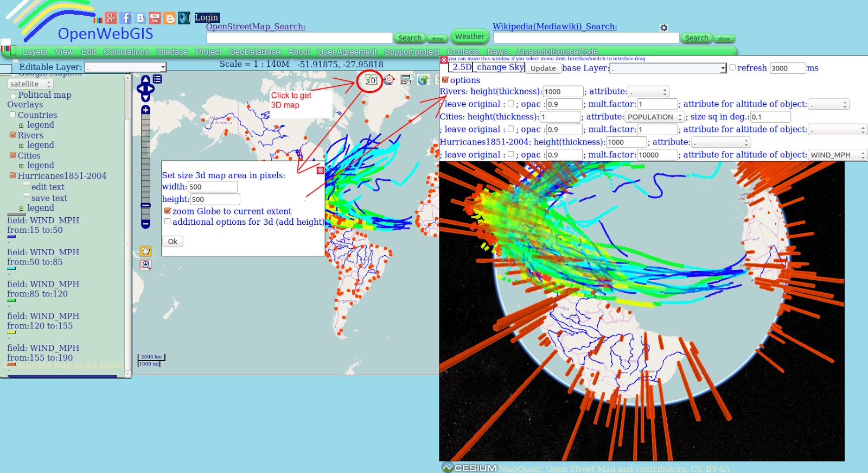Image resolution: width=868 pixels, height=473 pixels.
Task: Click the OSM toolbar icon
Action: pos(406,80)
